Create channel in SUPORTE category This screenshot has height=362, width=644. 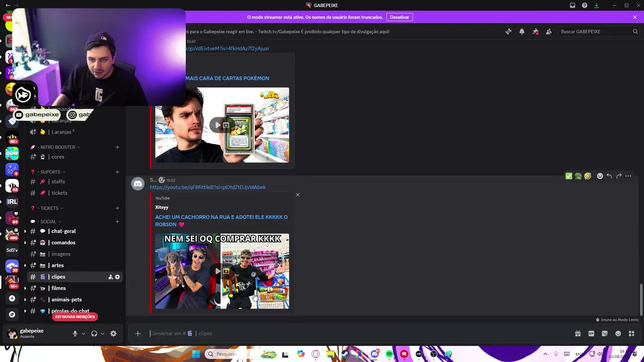(117, 172)
